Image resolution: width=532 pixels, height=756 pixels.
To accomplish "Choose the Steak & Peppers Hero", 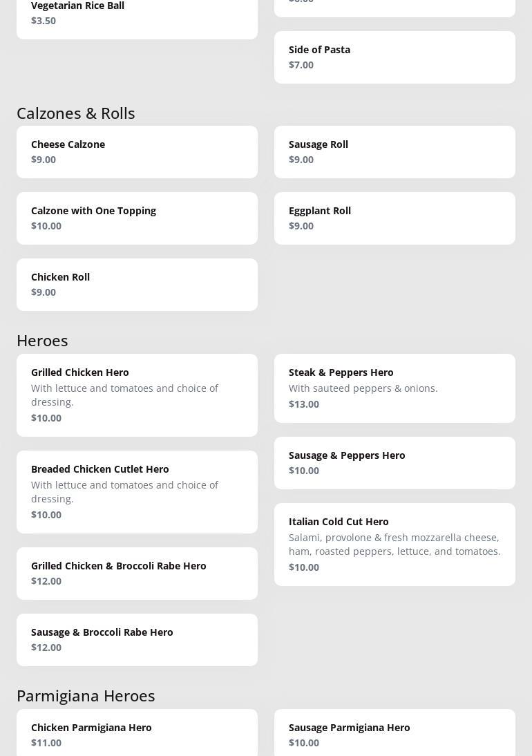I will point(395,388).
